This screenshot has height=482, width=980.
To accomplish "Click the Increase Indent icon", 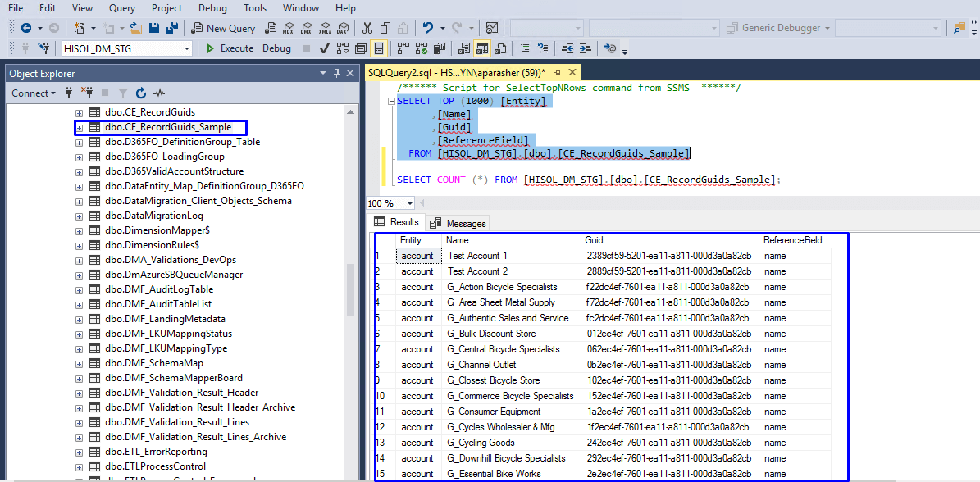I will click(x=586, y=48).
